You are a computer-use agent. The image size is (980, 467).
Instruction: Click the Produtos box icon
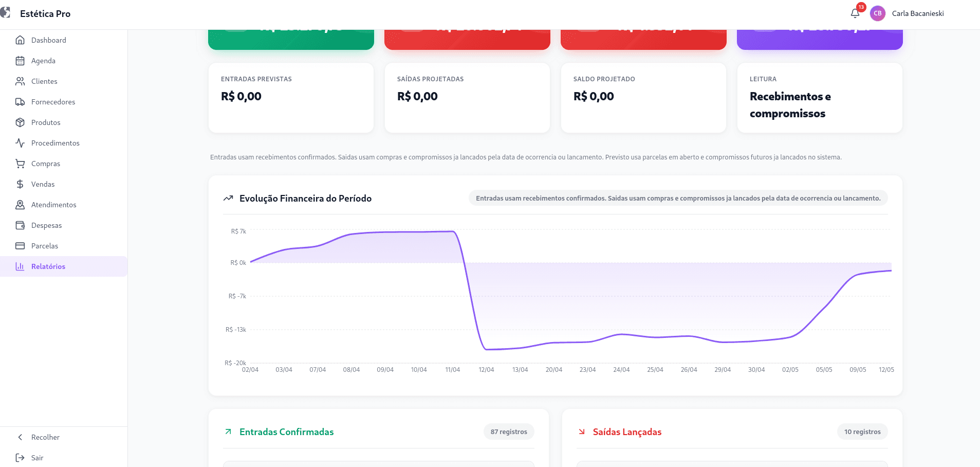click(x=20, y=122)
